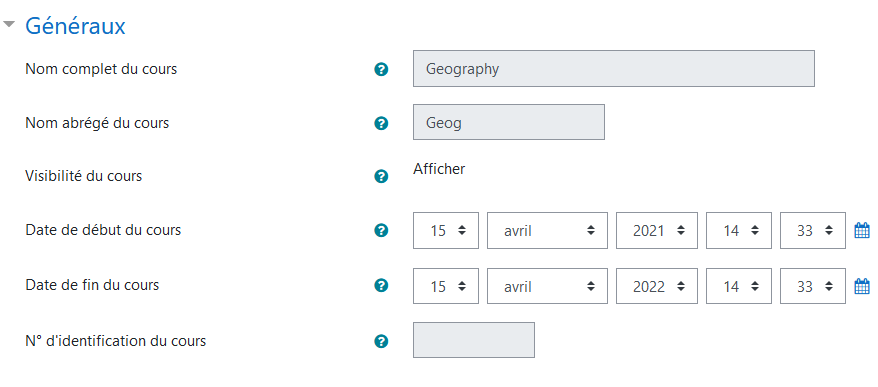Open start date hour dropdown
Screen dimensions: 878x387
click(739, 230)
